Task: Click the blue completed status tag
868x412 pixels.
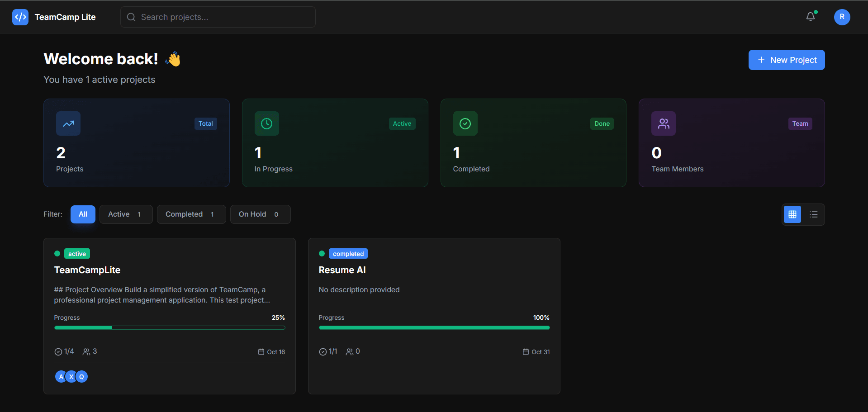Action: [348, 254]
